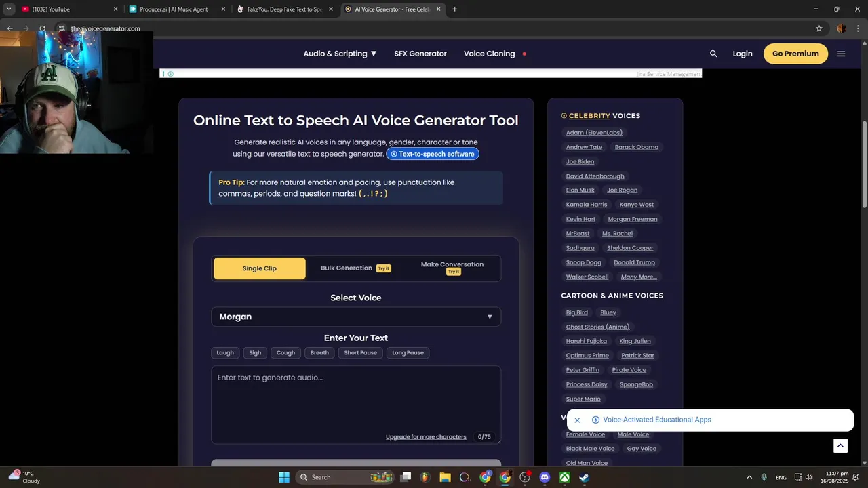
Task: Choose the SpongeBob voice
Action: (x=636, y=384)
